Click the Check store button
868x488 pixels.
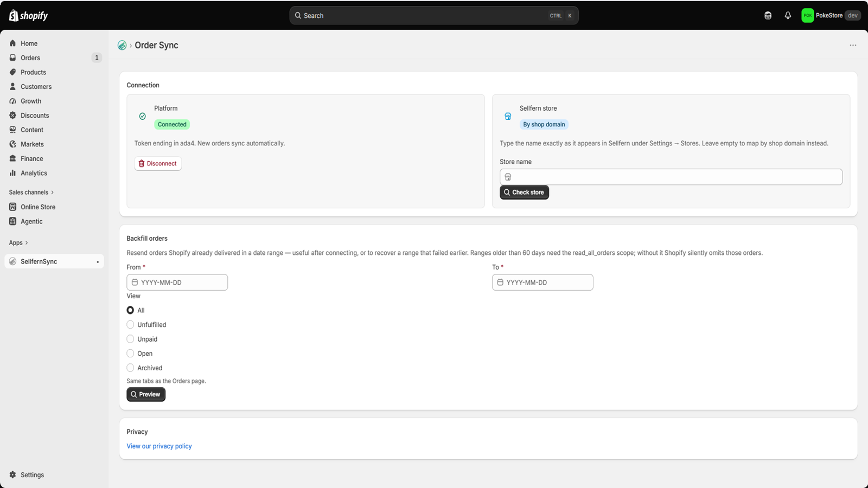point(524,192)
